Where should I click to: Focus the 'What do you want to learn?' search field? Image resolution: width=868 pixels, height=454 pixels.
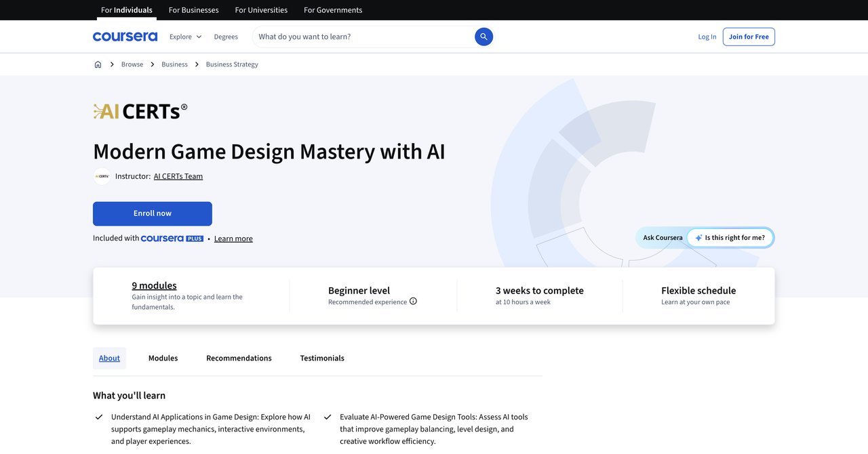364,37
